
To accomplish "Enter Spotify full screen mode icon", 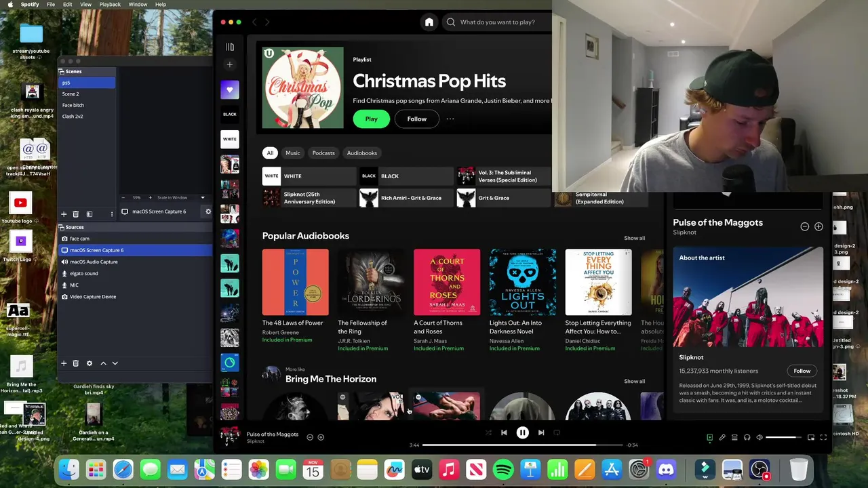I will point(823,437).
